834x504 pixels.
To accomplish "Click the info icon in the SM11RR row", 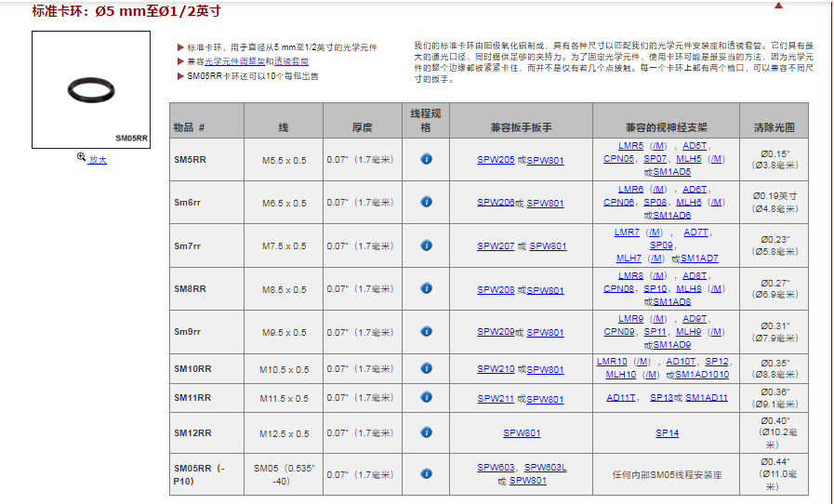I will click(x=426, y=398).
